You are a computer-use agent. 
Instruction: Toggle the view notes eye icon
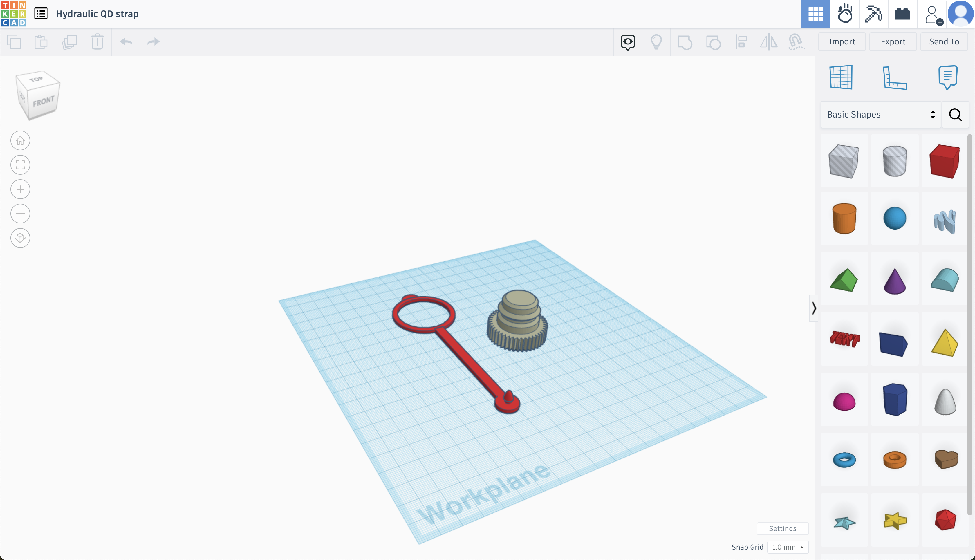tap(628, 42)
